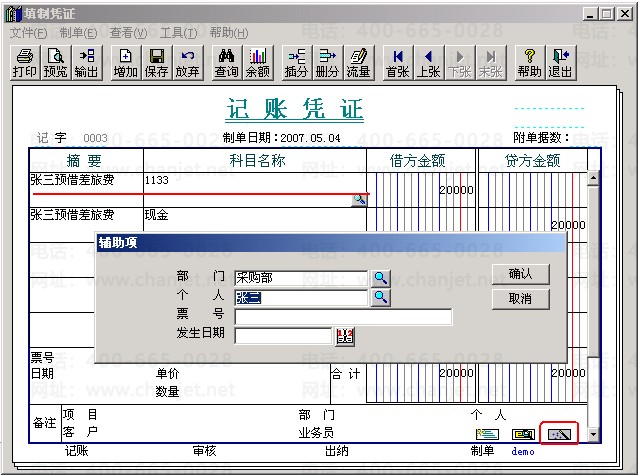Click scrollbar down arrow of voucher table
This screenshot has width=638, height=475.
pos(593,434)
